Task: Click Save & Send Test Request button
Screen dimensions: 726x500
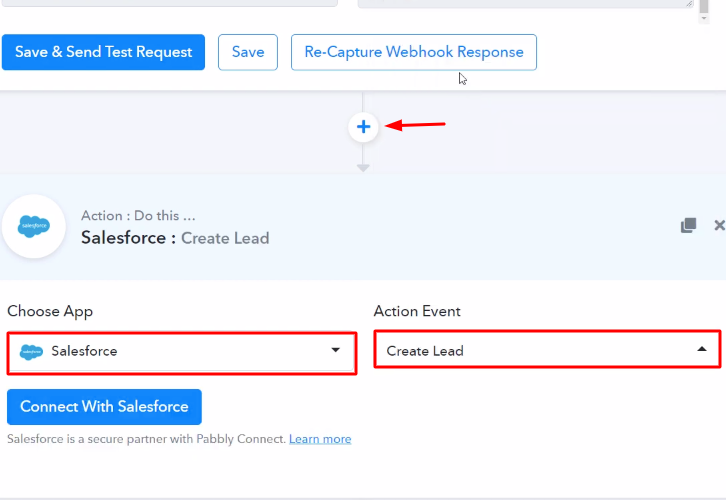Action: 103,52
